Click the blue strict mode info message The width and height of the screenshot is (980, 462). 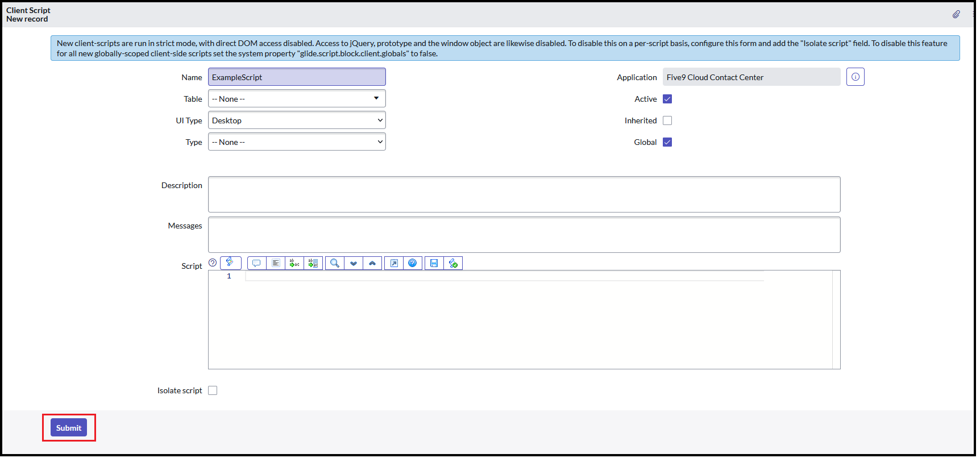505,48
